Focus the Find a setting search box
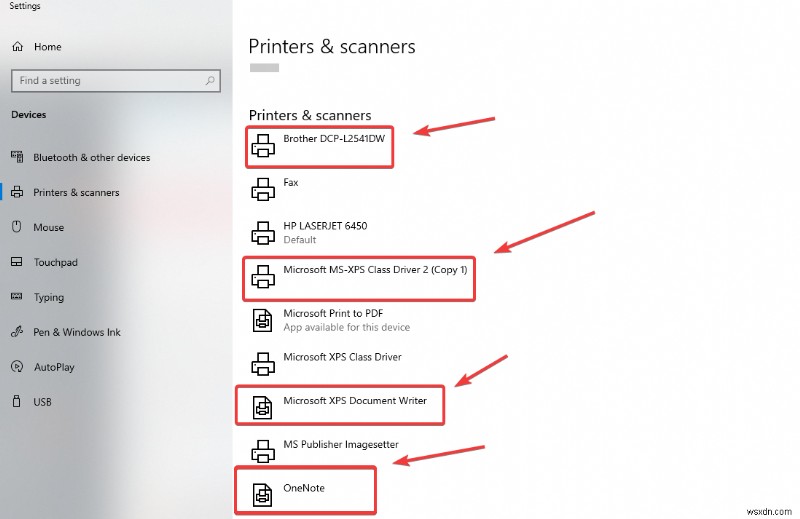This screenshot has height=519, width=800. pos(116,81)
